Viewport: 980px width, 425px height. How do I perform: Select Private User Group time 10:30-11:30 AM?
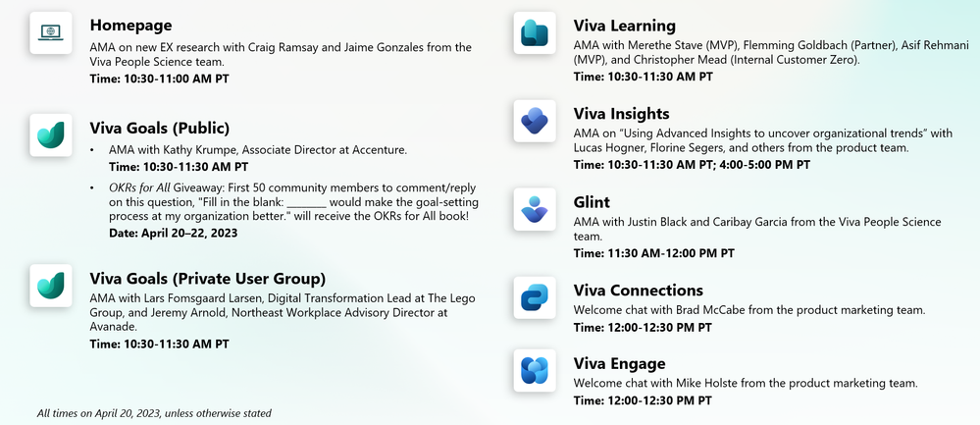pos(159,345)
